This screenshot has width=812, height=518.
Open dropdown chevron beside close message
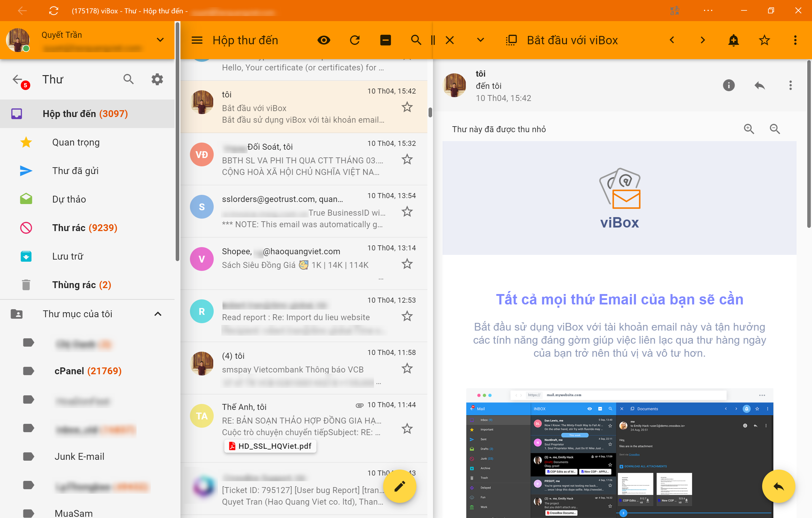(480, 40)
